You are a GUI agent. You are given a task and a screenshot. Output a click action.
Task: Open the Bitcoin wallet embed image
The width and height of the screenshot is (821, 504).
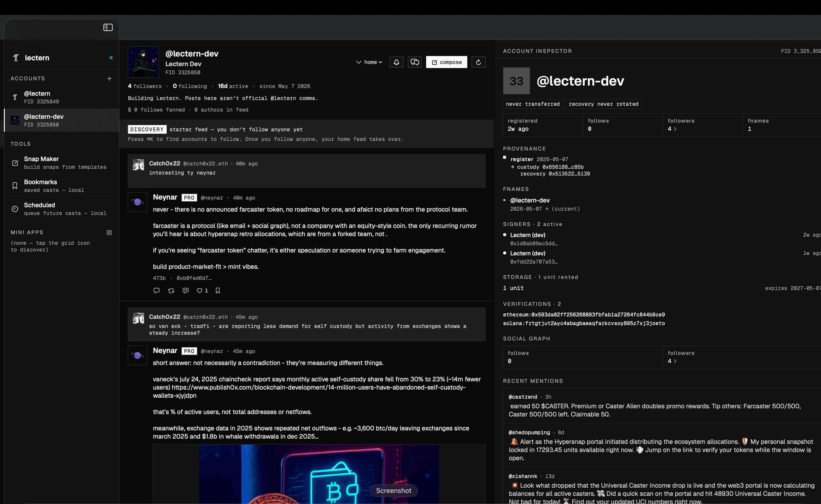tap(319, 474)
